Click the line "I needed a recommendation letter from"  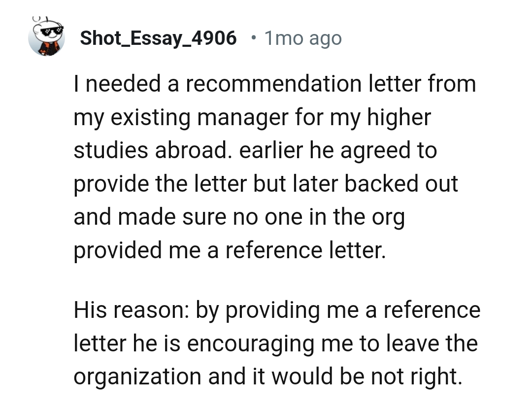click(x=275, y=83)
